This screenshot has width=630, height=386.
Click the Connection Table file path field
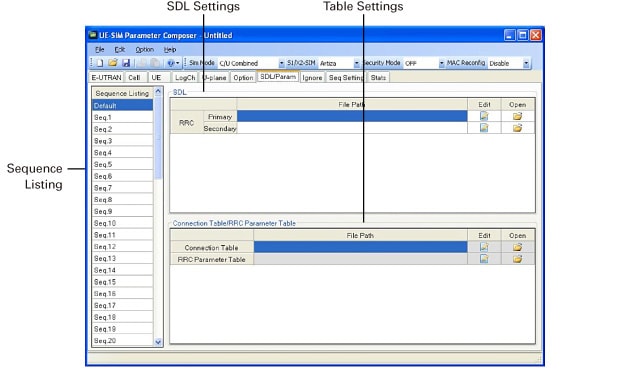click(360, 247)
